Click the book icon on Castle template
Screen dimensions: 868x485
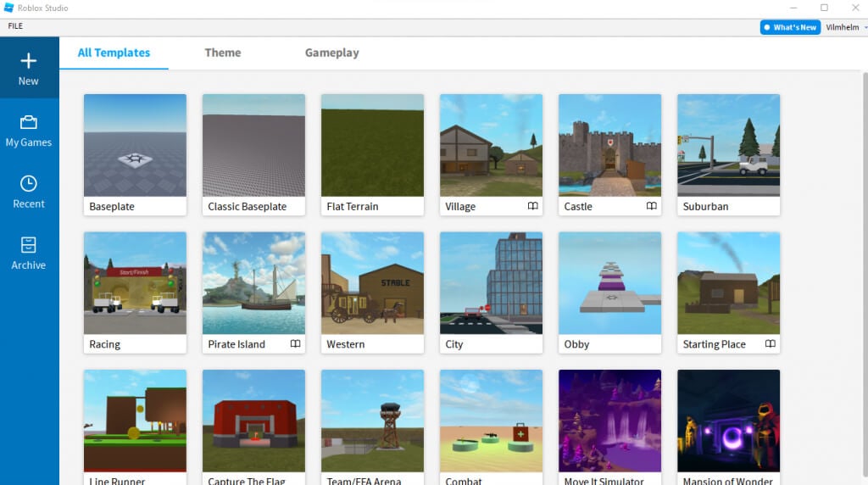[x=651, y=206]
